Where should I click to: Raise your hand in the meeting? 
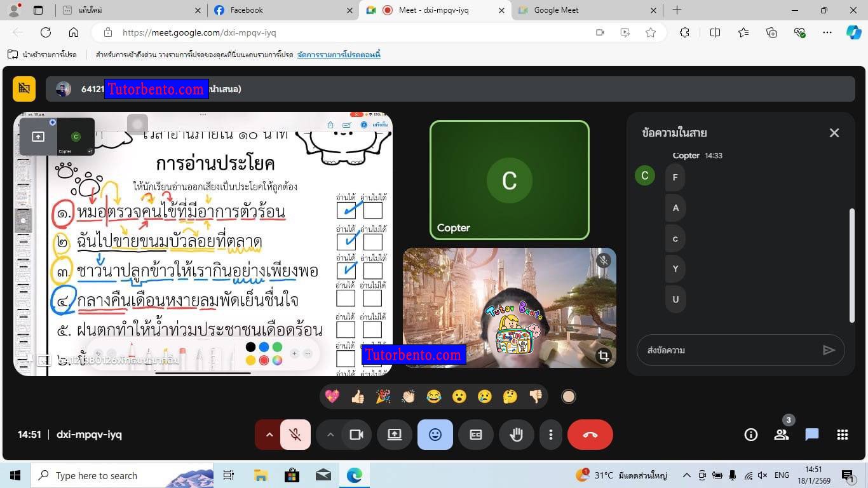pos(516,435)
